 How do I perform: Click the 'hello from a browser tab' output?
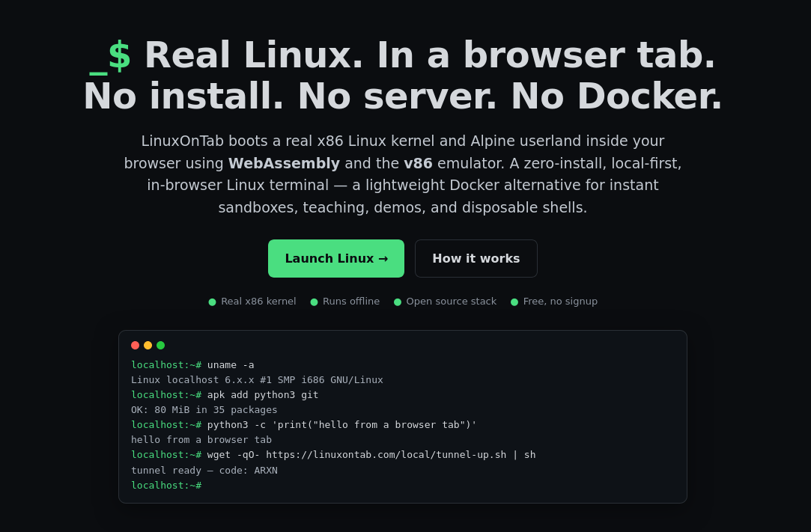pos(201,440)
